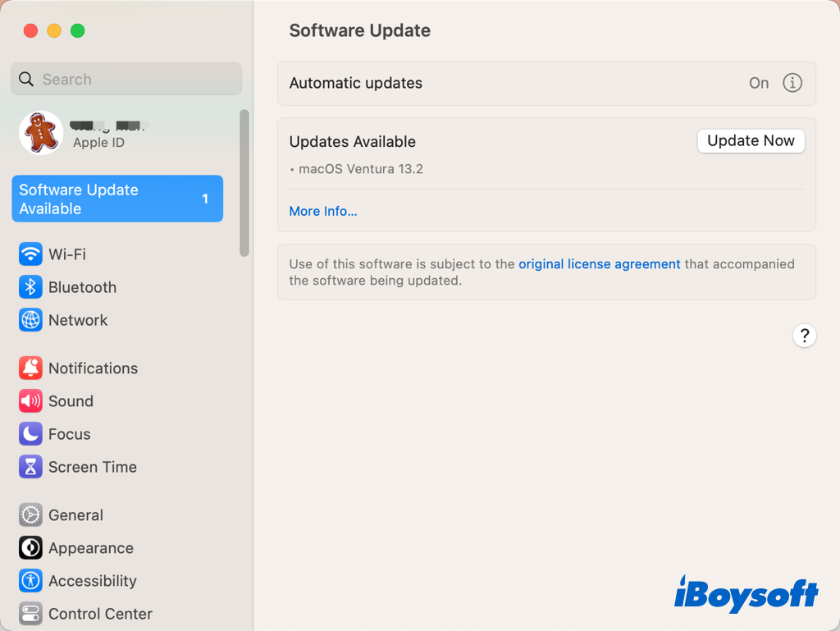Click the Search field in sidebar
Image resolution: width=840 pixels, height=631 pixels.
pyautogui.click(x=126, y=80)
